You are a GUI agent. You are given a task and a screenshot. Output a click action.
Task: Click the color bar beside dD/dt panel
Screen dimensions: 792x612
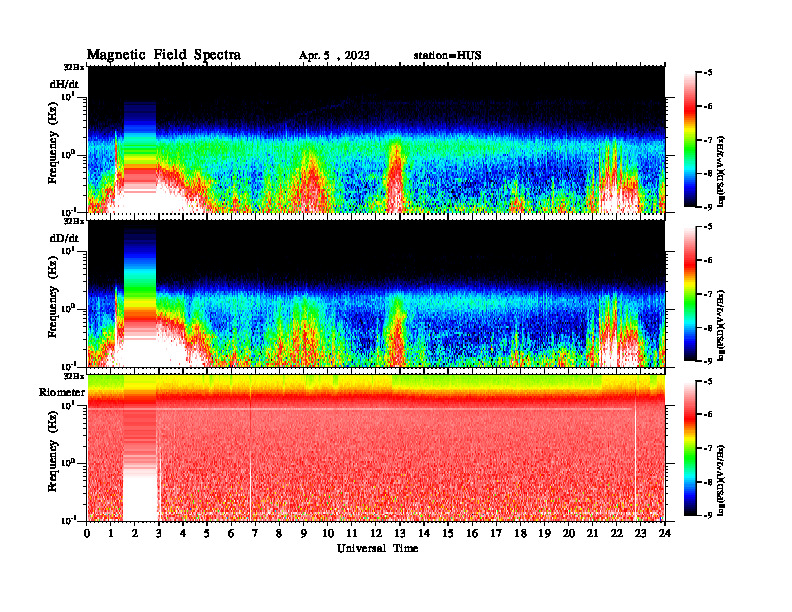coord(690,294)
